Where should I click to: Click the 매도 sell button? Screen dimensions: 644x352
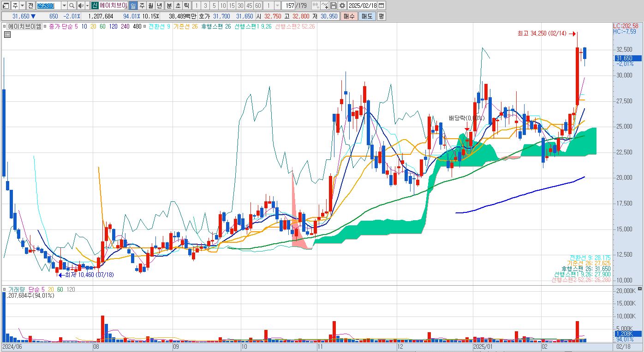coord(367,16)
